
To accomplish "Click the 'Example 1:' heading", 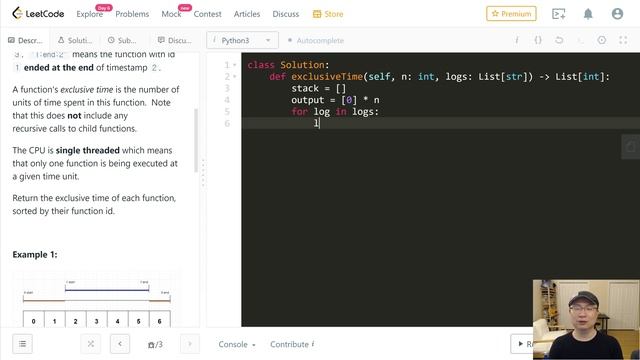I will click(35, 255).
